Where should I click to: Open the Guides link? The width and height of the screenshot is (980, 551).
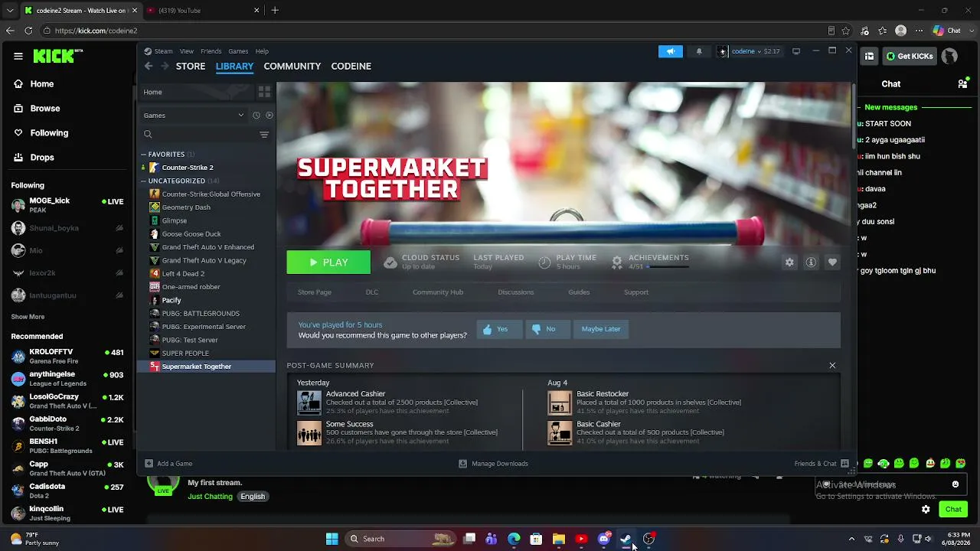[x=579, y=292]
